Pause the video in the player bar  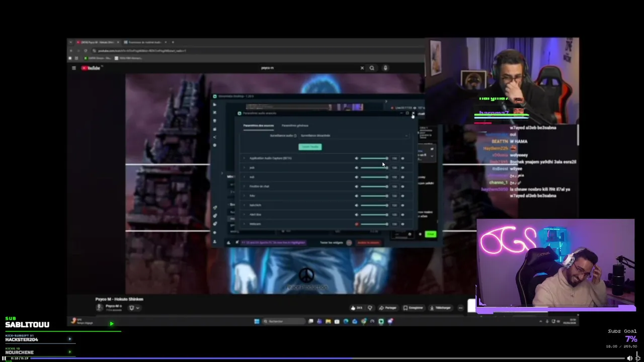click(x=4, y=358)
